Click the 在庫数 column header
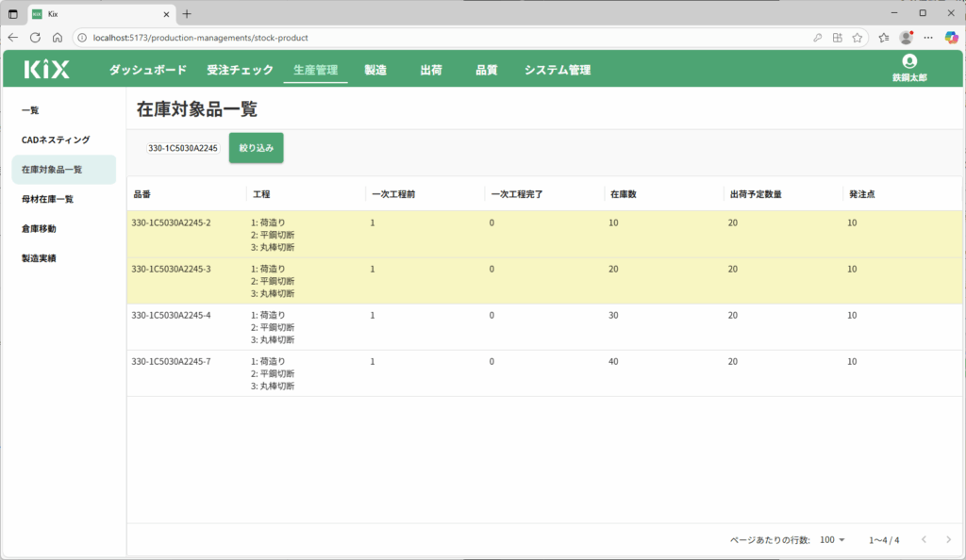 point(623,194)
